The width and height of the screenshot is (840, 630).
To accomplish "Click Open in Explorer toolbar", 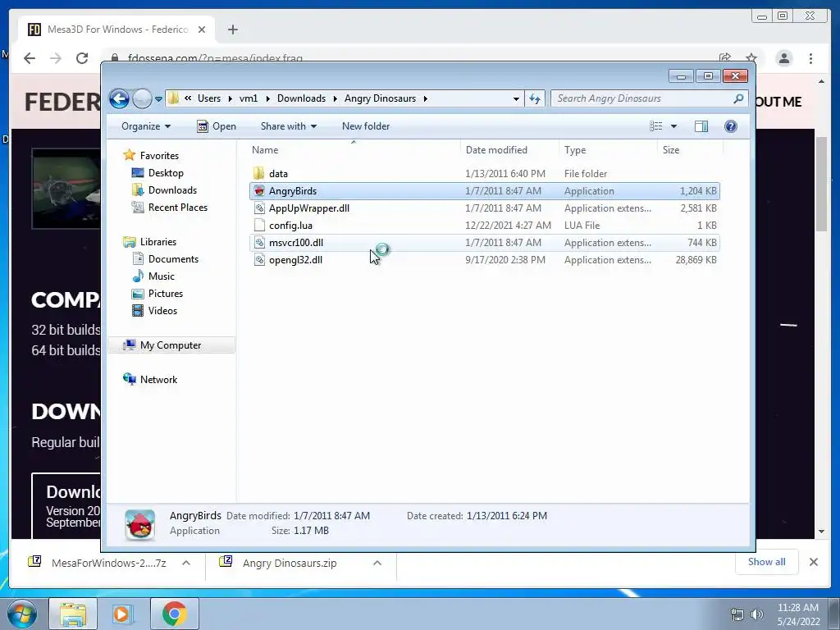I will point(217,126).
